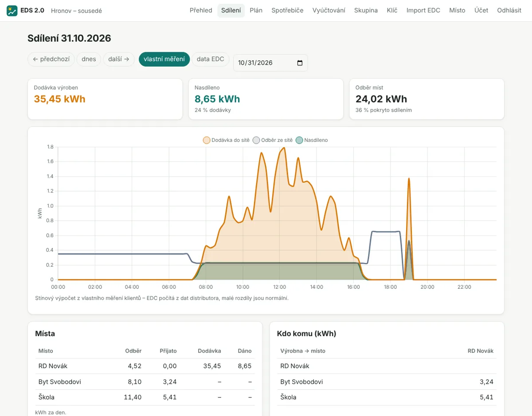Click Odhlásit to log out
Screen dimensions: 532x416
point(509,10)
